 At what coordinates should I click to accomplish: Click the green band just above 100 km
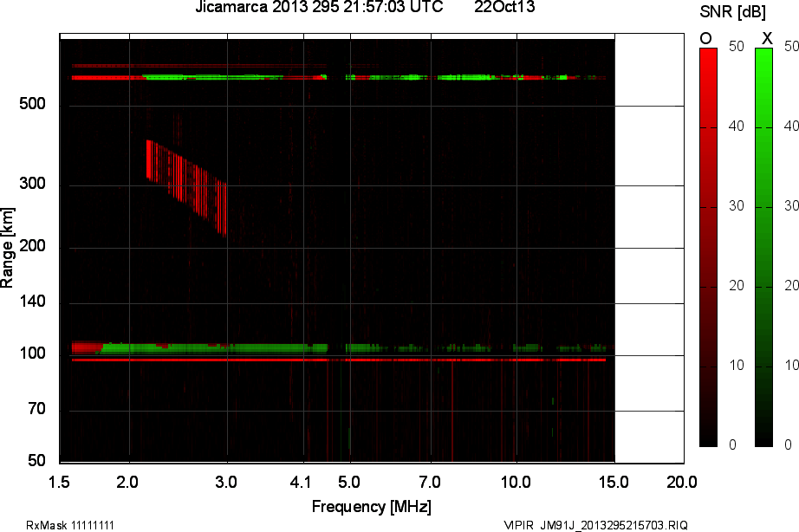point(214,348)
